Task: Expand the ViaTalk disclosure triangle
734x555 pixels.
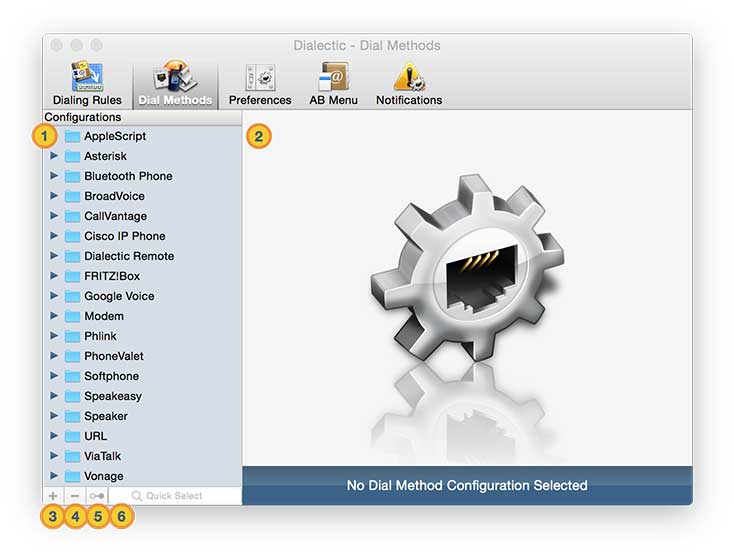Action: [54, 455]
